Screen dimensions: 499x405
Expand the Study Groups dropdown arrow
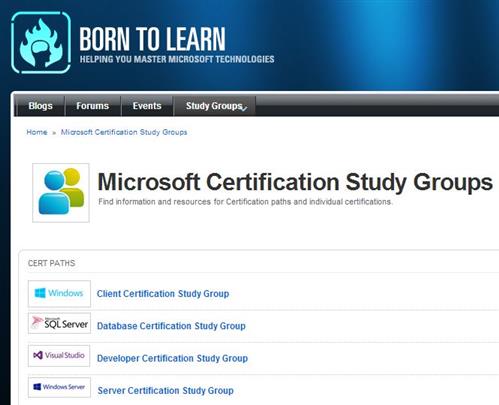point(244,108)
